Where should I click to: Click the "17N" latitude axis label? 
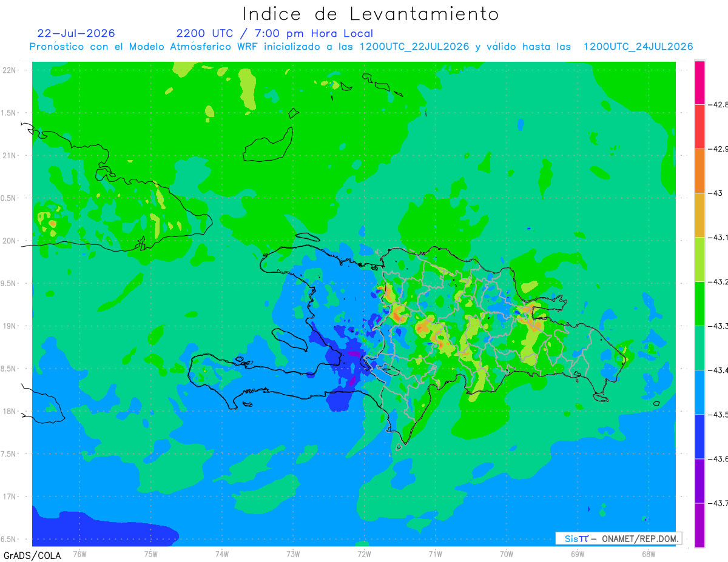click(x=9, y=497)
